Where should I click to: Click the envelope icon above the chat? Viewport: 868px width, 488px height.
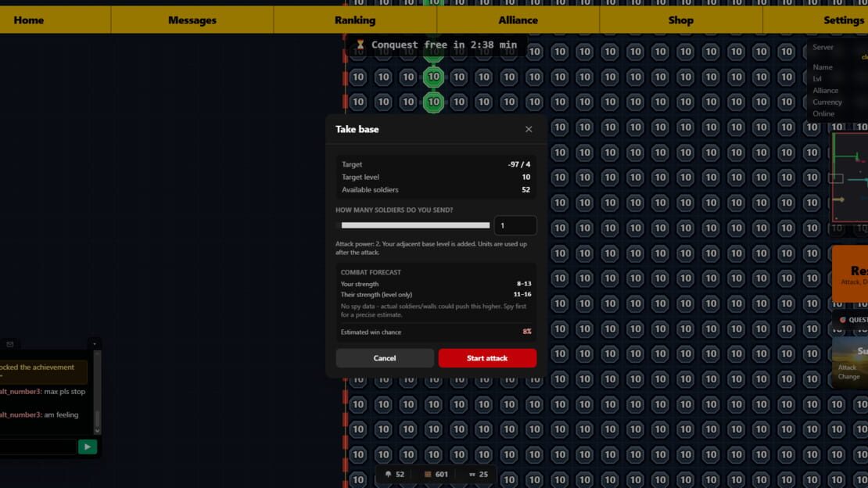pos(10,344)
